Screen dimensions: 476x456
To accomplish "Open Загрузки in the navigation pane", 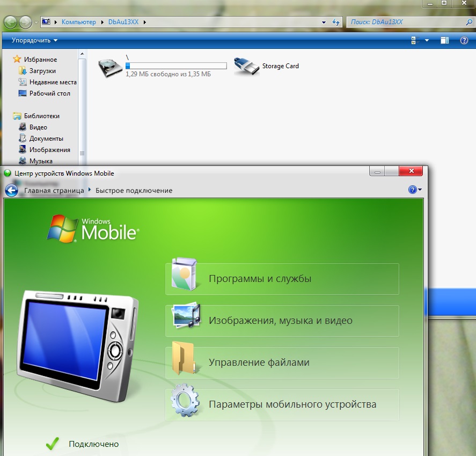I will point(42,71).
